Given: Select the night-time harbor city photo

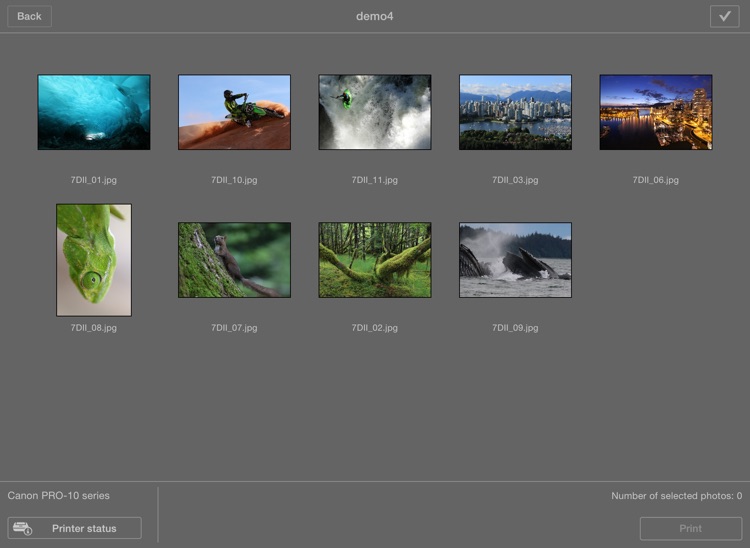Looking at the screenshot, I should (656, 112).
